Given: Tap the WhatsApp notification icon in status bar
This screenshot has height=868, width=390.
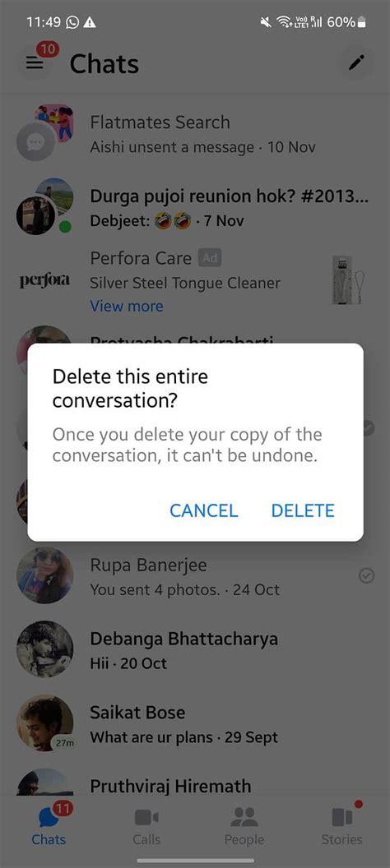Looking at the screenshot, I should point(72,23).
